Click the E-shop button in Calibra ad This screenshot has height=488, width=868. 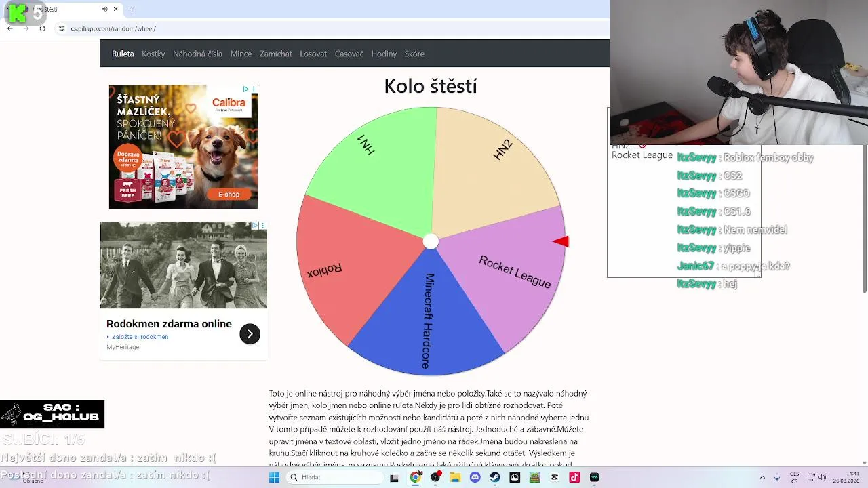coord(229,195)
